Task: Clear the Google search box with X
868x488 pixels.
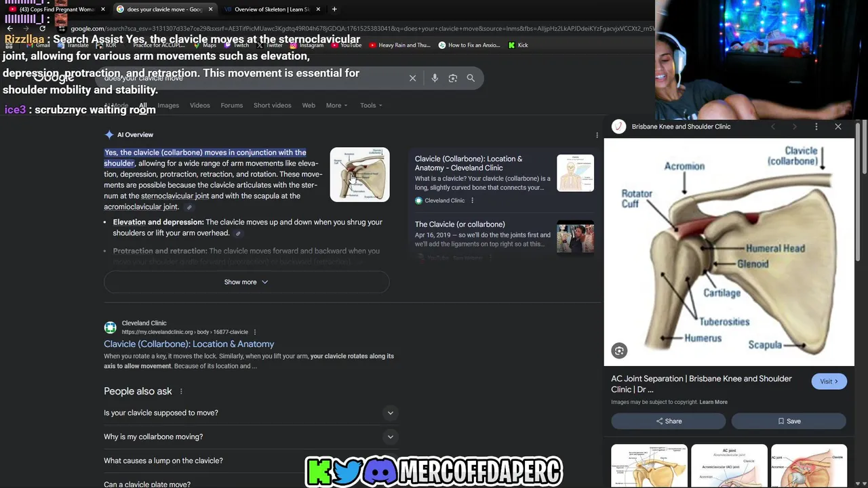Action: 412,78
